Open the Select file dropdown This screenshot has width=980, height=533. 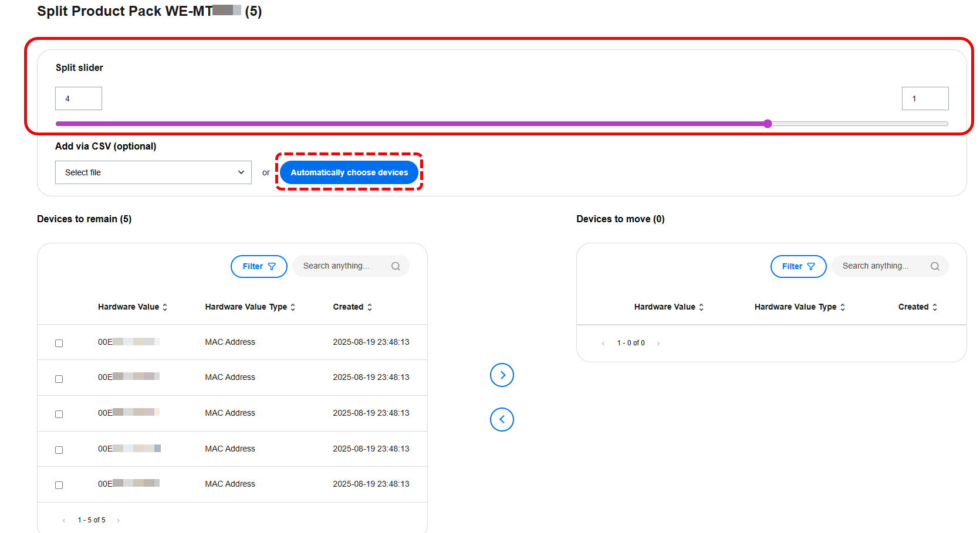coord(153,172)
